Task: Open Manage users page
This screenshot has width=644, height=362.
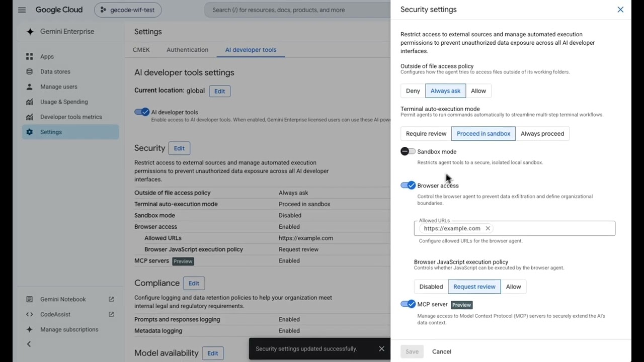Action: (70, 87)
